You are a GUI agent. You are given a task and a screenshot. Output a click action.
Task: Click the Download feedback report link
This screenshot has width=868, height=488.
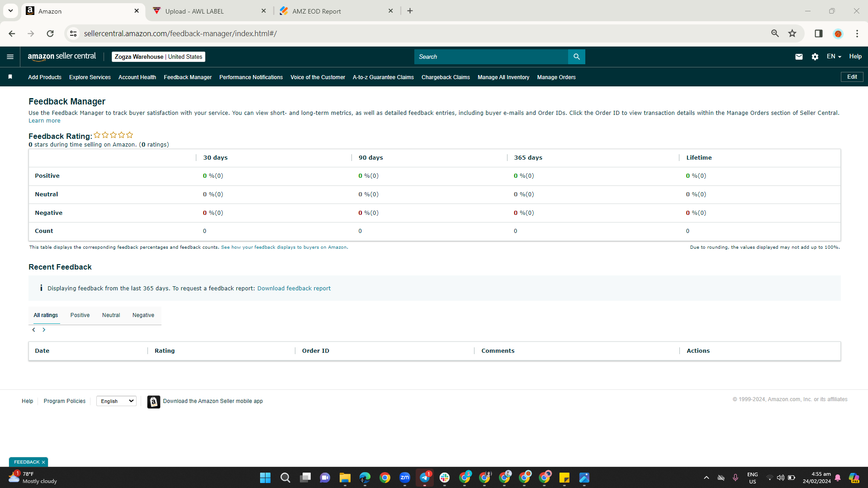(x=294, y=289)
